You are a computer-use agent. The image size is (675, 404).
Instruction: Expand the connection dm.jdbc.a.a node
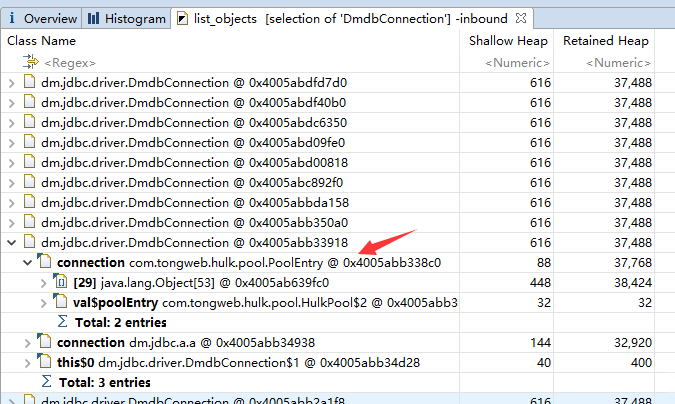[x=28, y=343]
